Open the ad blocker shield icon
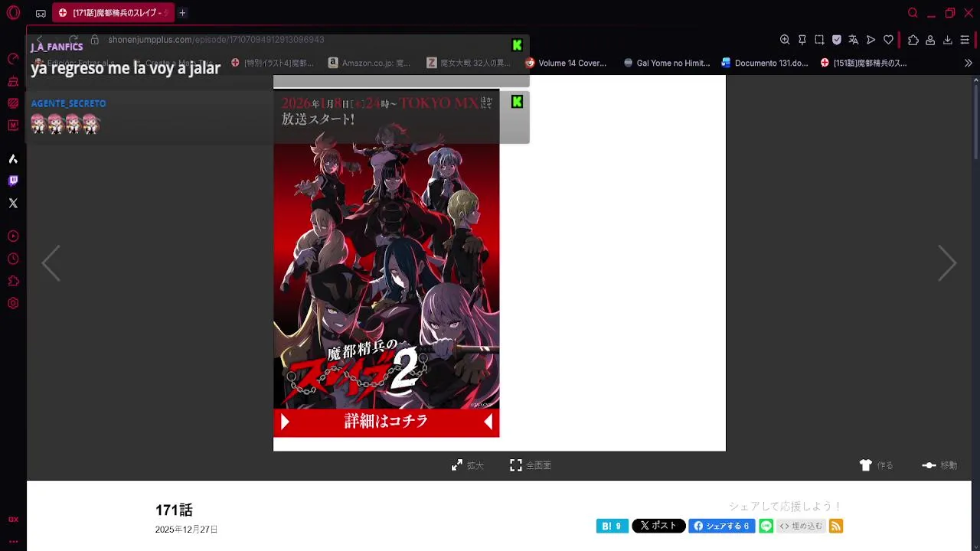The width and height of the screenshot is (980, 551). tap(837, 40)
